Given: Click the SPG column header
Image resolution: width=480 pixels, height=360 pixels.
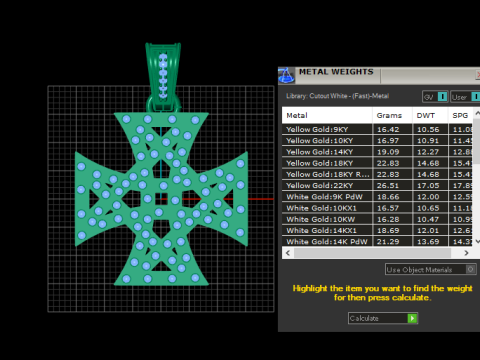Looking at the screenshot, I should [460, 115].
